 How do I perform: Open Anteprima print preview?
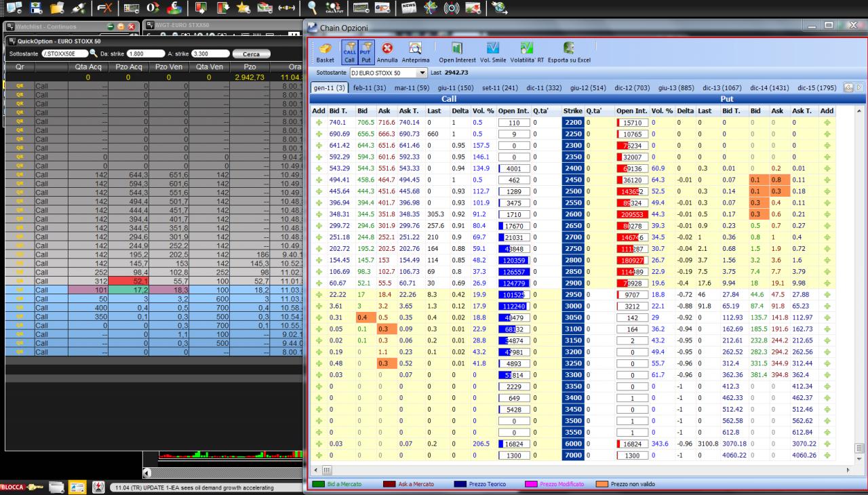pyautogui.click(x=415, y=52)
